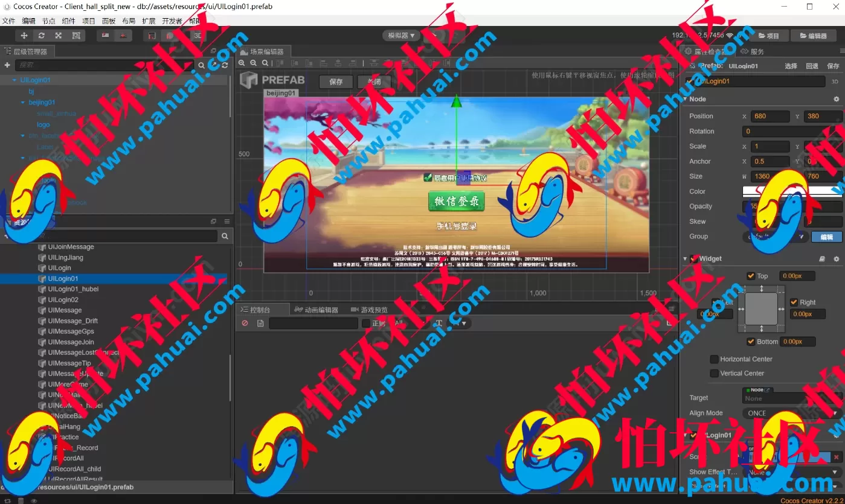Enable the Vertical Center checkbox

[714, 374]
